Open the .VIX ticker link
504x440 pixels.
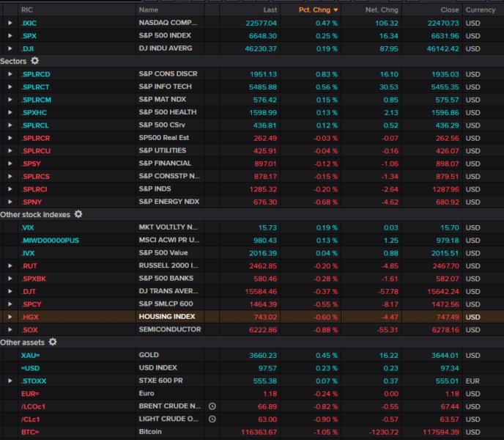tap(28, 227)
